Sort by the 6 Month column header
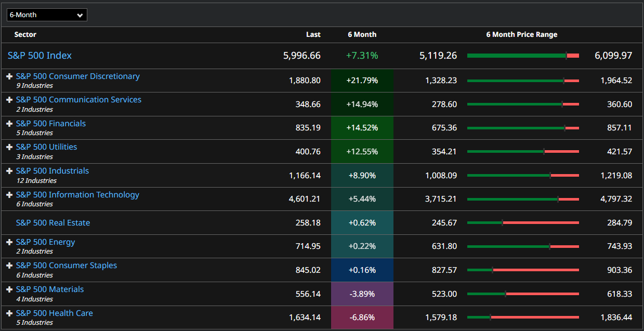644x331 pixels. [362, 34]
